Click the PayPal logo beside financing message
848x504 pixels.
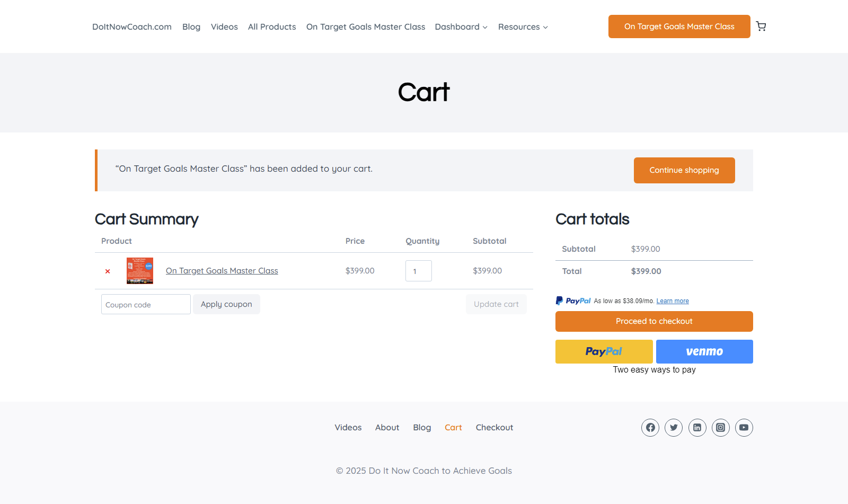click(573, 300)
